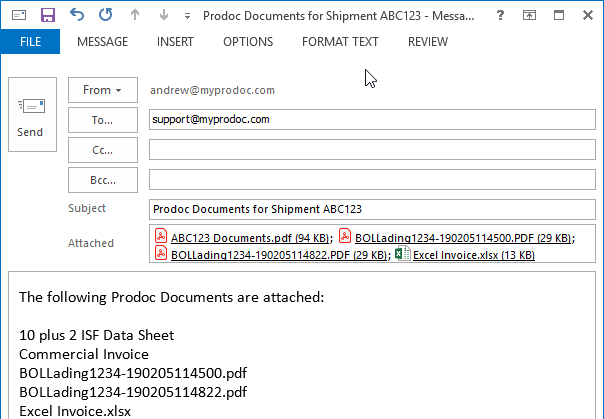This screenshot has width=604, height=419.
Task: Click 'Commercial Invoice' line in body
Action: click(x=84, y=354)
